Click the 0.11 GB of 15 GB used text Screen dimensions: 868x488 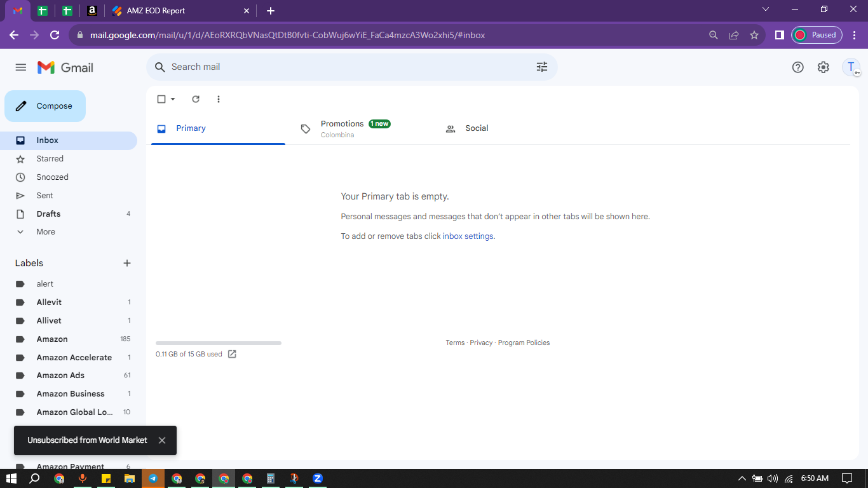click(x=189, y=354)
